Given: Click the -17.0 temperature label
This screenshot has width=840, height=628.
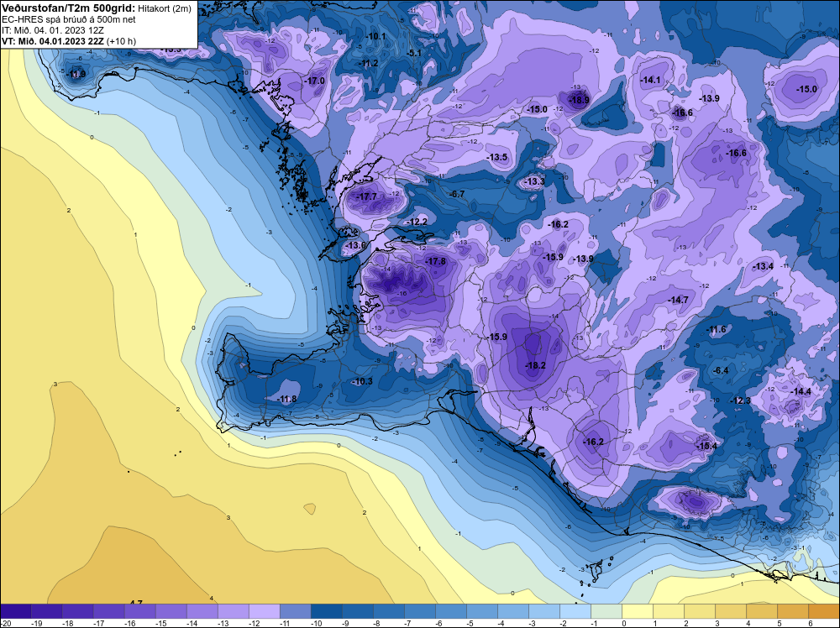Looking at the screenshot, I should [x=316, y=81].
